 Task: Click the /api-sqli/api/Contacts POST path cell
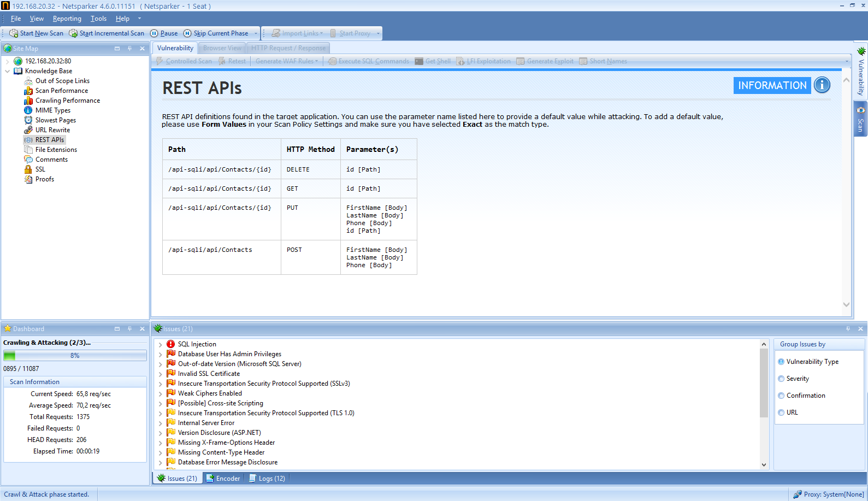click(x=222, y=257)
